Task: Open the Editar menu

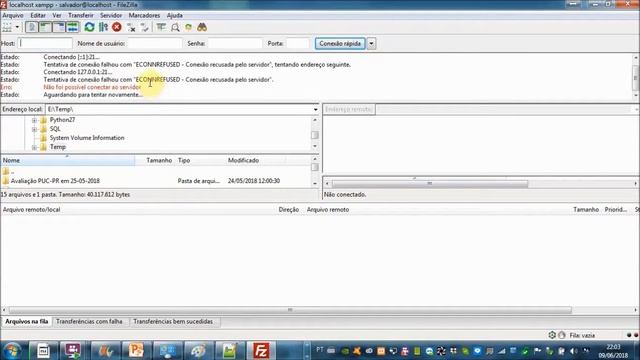Action: (x=38, y=15)
